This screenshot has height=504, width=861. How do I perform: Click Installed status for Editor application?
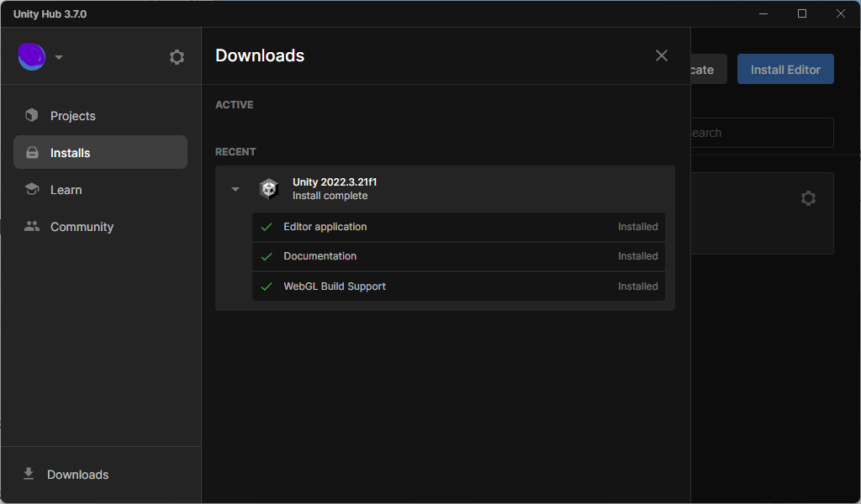(x=637, y=227)
